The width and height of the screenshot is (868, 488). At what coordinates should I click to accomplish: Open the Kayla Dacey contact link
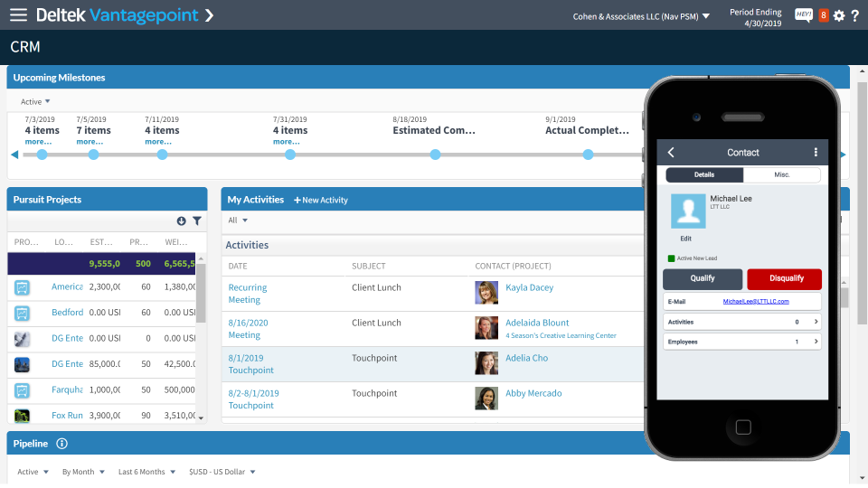tap(529, 287)
